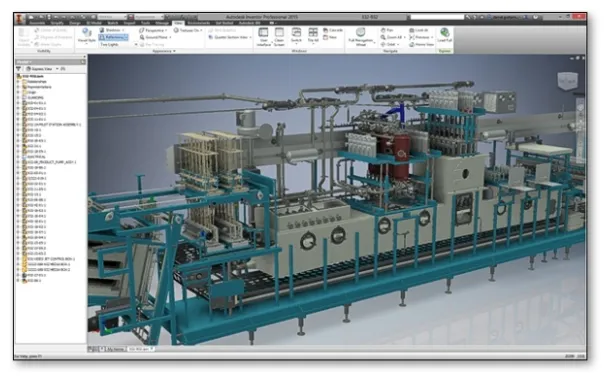Screen dimensions: 610x382
Task: Click the User Interface icon
Action: pos(263,32)
